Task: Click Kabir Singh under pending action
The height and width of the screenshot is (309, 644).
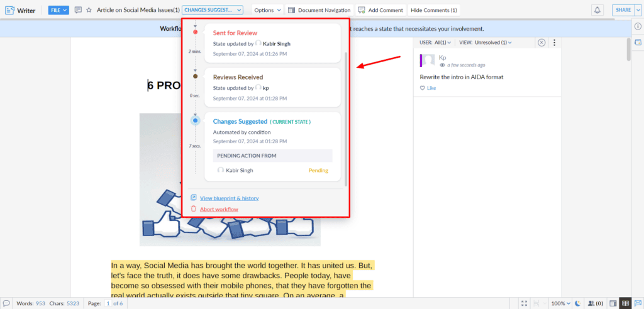Action: [240, 170]
